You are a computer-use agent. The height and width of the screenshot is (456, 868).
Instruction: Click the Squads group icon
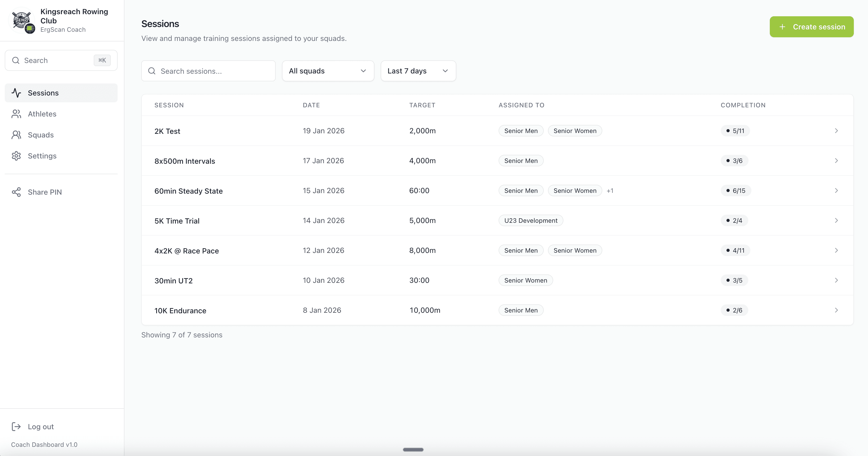[x=17, y=135]
